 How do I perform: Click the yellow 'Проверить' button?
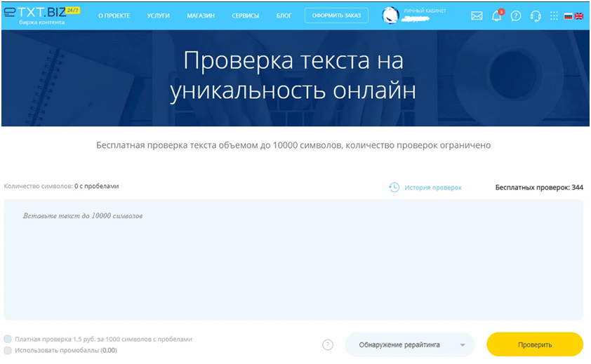535,344
